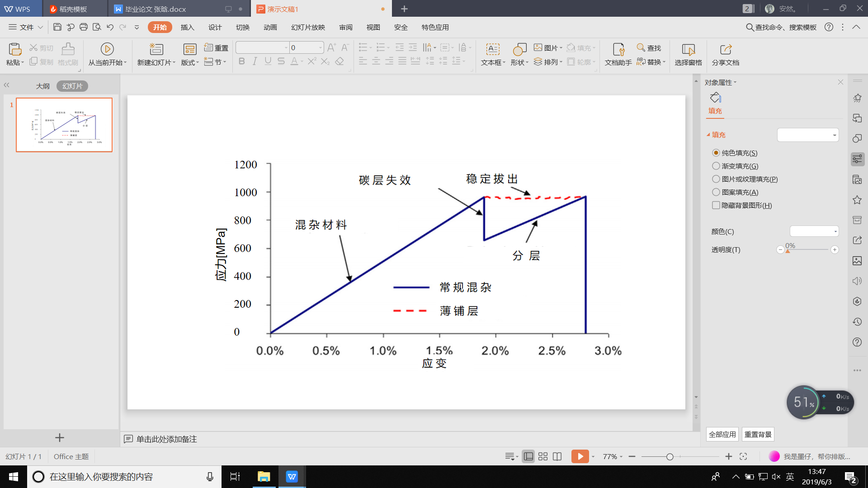Open the Insert ribbon tab

(187, 27)
